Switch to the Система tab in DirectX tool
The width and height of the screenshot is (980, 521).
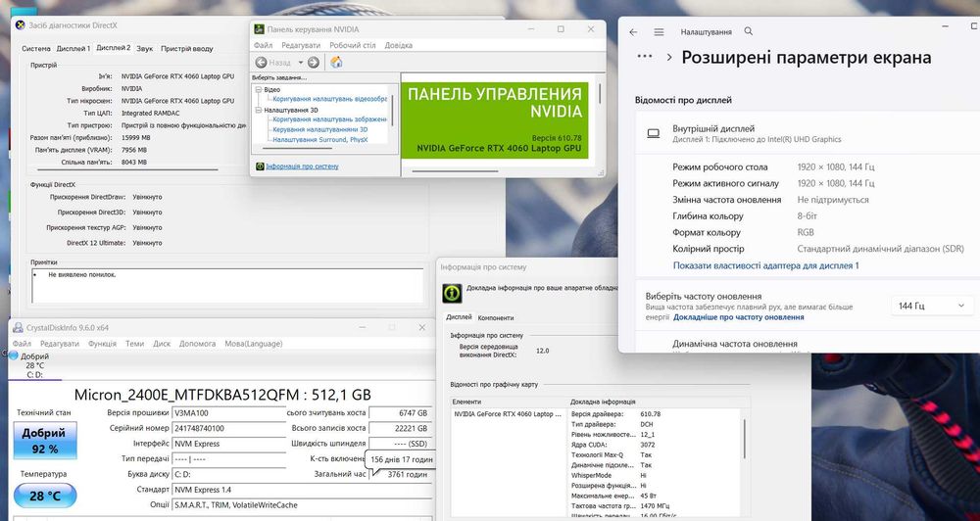[36, 49]
